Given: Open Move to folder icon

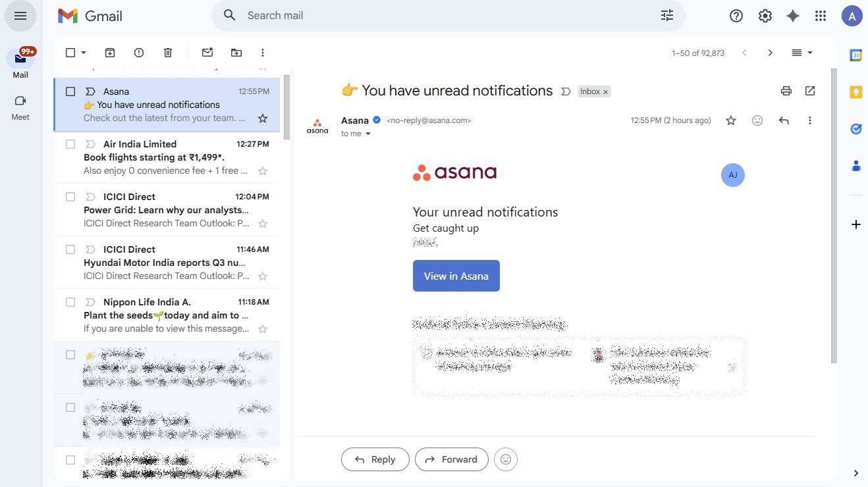Looking at the screenshot, I should pos(236,53).
